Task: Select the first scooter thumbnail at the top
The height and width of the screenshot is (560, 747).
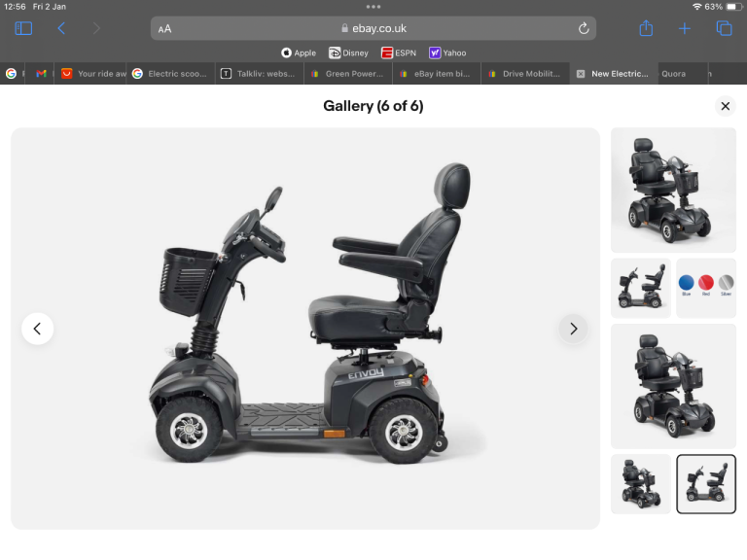Action: pos(673,191)
